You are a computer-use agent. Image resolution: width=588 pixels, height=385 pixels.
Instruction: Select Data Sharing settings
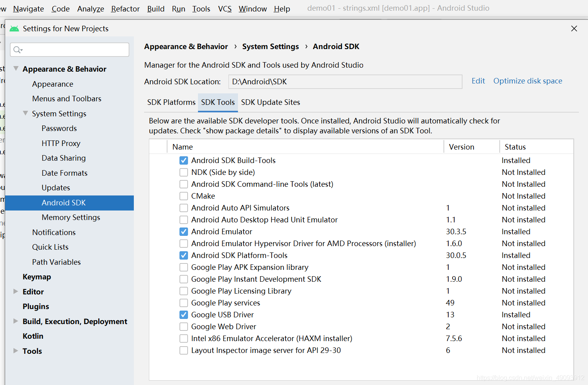tap(64, 158)
